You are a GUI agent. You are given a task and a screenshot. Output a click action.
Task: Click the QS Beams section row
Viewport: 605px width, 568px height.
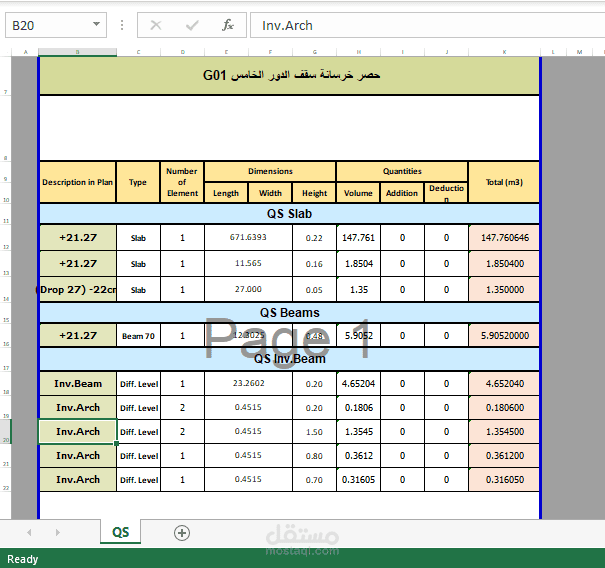point(289,313)
